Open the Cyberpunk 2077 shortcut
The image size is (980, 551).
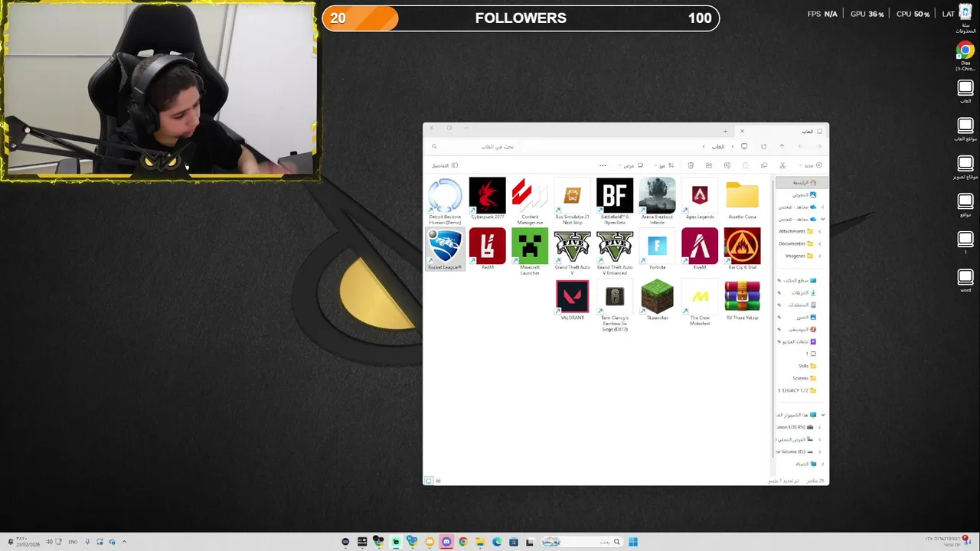(488, 199)
